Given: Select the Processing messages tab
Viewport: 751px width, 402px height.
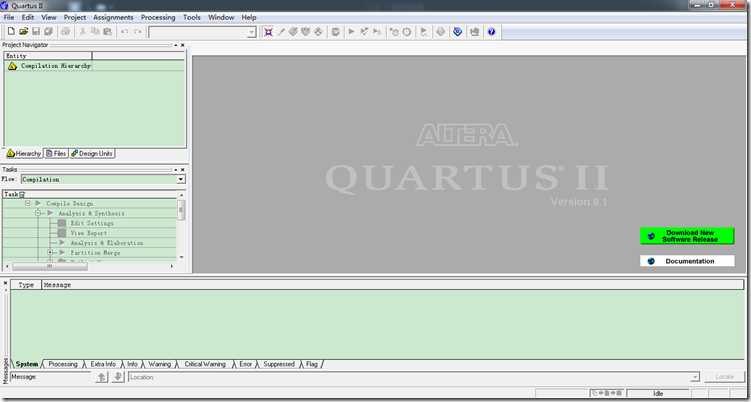Looking at the screenshot, I should point(63,364).
